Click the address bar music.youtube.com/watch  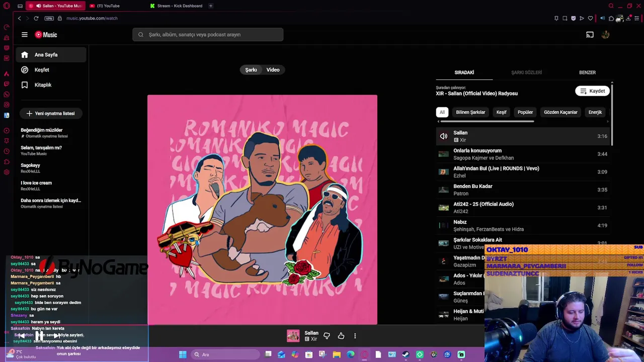[92, 18]
